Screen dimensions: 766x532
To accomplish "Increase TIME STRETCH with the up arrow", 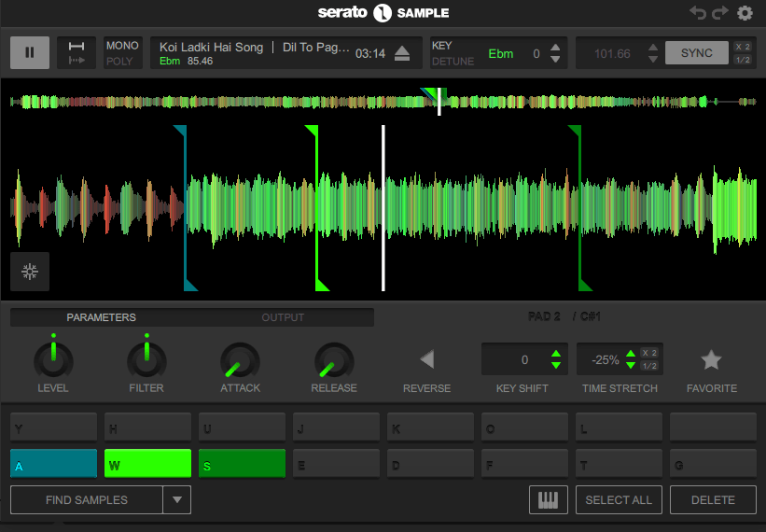I will tap(631, 354).
